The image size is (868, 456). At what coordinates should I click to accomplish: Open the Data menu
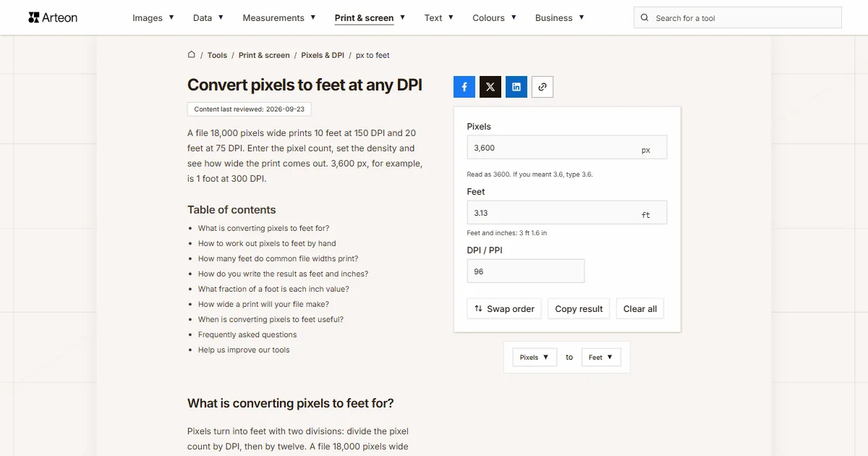[x=208, y=18]
